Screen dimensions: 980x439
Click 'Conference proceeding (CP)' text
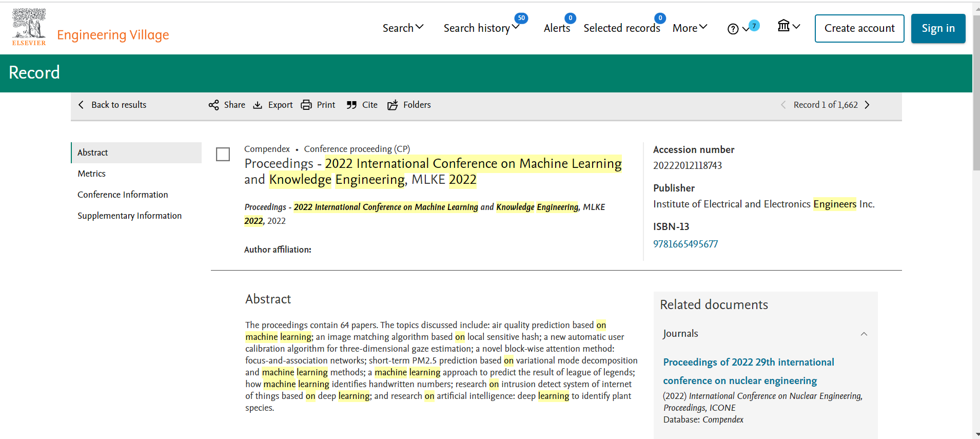(357, 149)
